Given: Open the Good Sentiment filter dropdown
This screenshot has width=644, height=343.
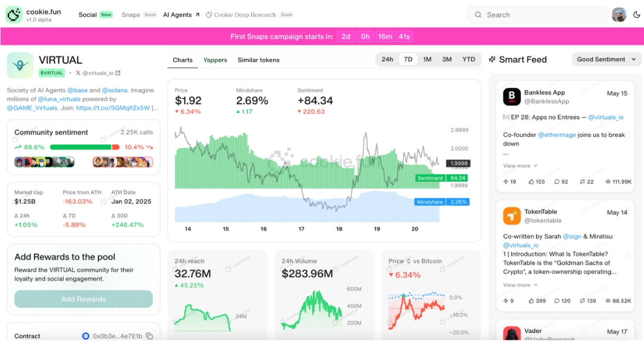Looking at the screenshot, I should [607, 59].
